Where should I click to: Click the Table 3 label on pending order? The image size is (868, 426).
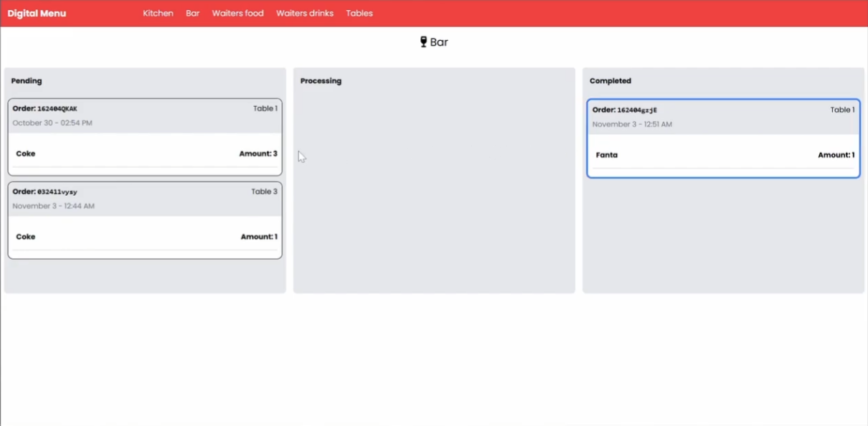(x=264, y=191)
